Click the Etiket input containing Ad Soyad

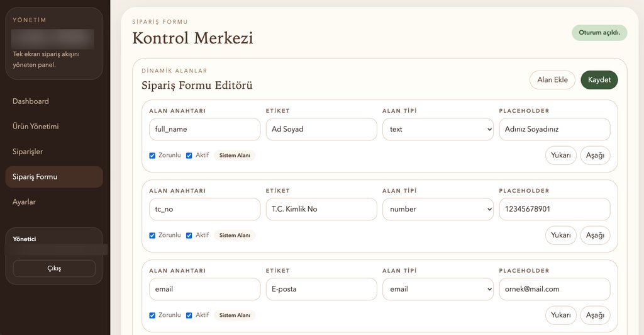click(321, 129)
